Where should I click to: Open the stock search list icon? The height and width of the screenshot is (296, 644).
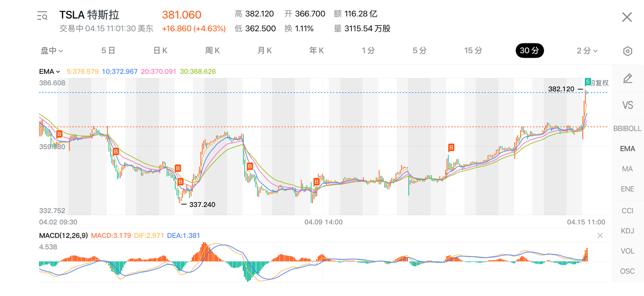[42, 17]
